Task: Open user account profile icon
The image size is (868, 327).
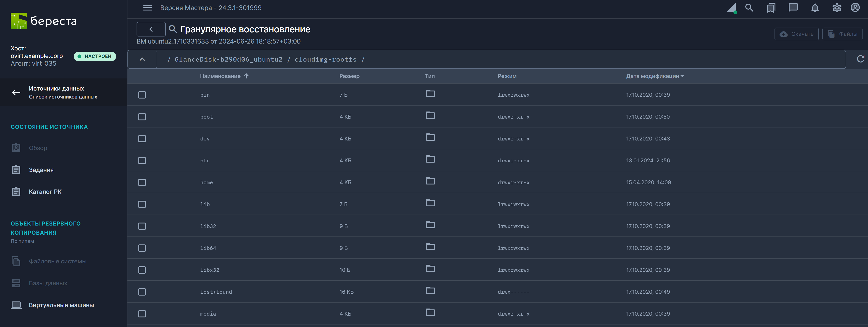Action: tap(855, 8)
